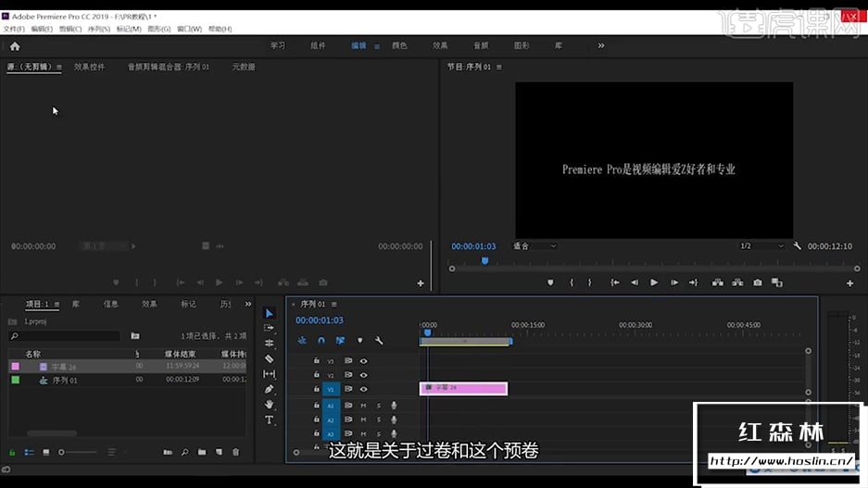Open the Project panel menu
Screen dimensions: 868x488
[x=57, y=305]
